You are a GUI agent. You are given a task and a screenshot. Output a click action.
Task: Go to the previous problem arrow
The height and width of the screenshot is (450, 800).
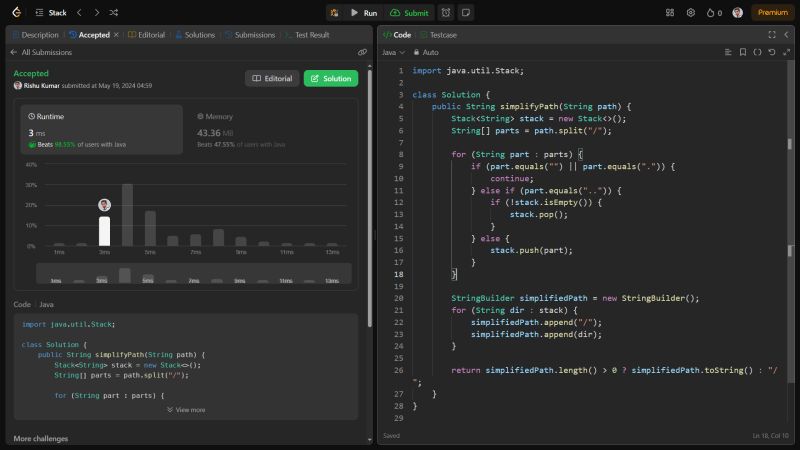click(80, 13)
